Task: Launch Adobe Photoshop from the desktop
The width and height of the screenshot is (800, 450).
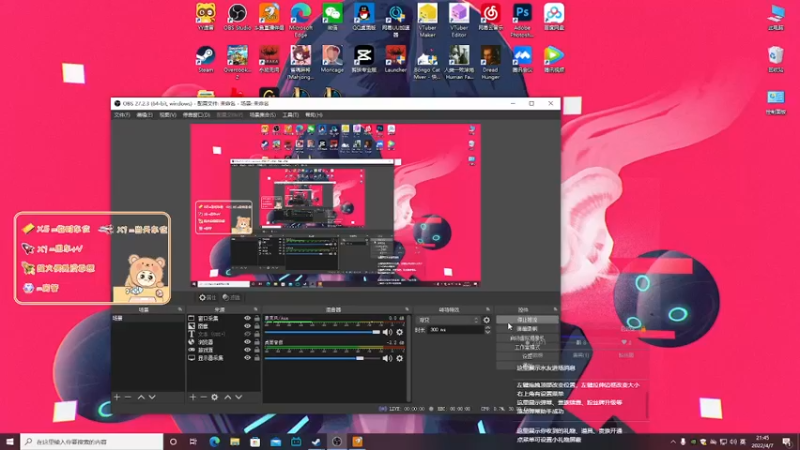Action: [x=522, y=20]
